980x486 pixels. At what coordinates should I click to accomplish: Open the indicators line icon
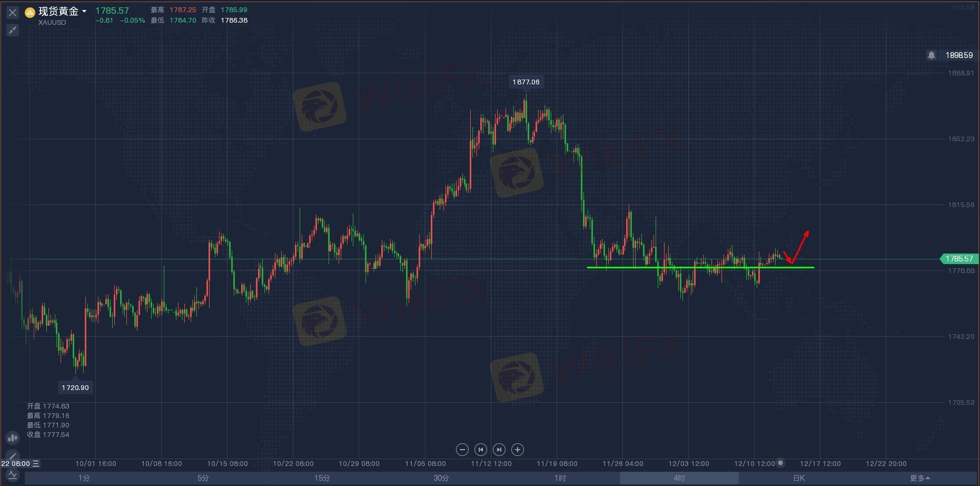13,475
